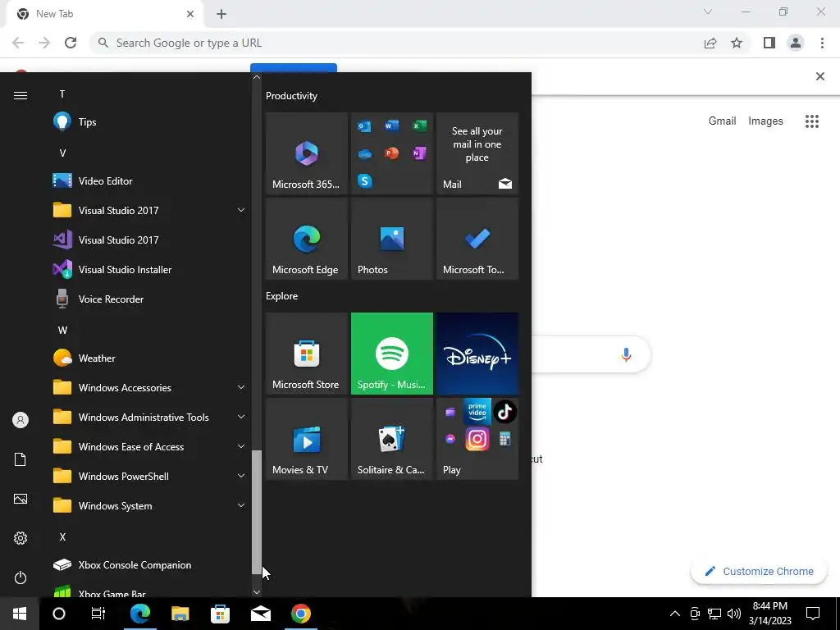Jump to the letter V section header
The width and height of the screenshot is (840, 630).
62,153
